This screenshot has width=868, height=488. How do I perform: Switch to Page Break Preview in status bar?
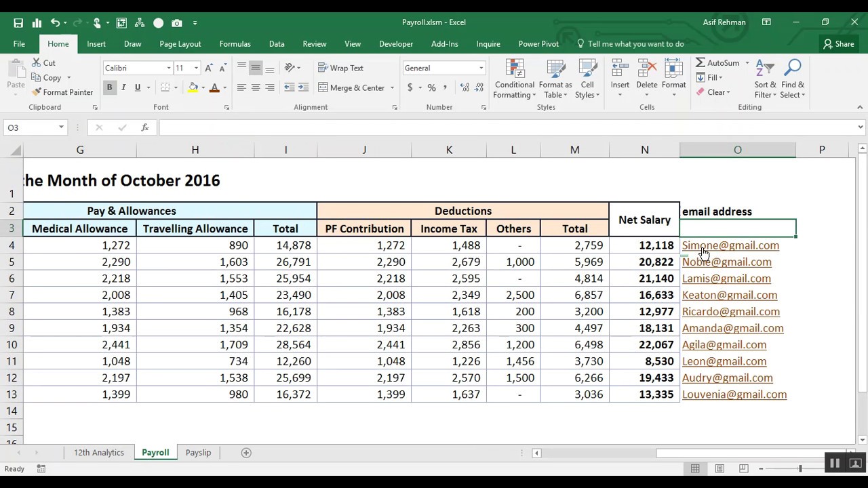(x=744, y=468)
